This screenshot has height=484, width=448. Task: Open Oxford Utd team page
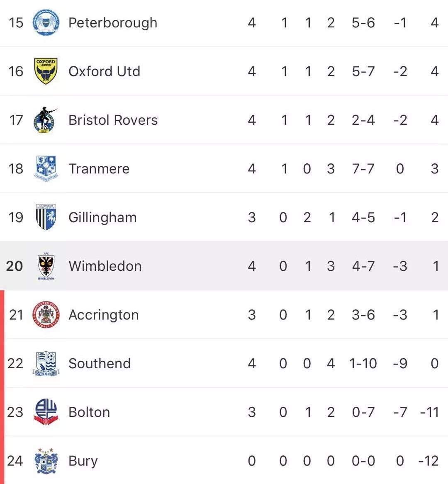[104, 71]
